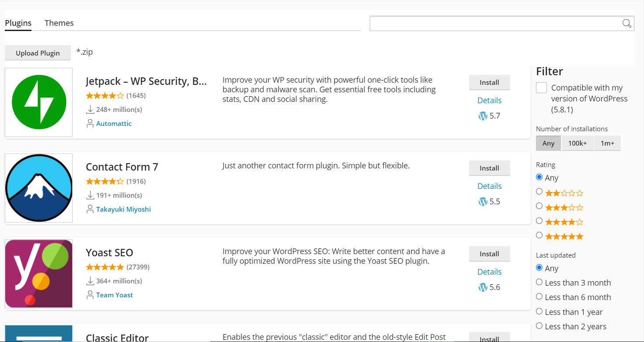Image resolution: width=644 pixels, height=342 pixels.
Task: Click the Jetpack – WP Security title
Action: click(x=146, y=81)
